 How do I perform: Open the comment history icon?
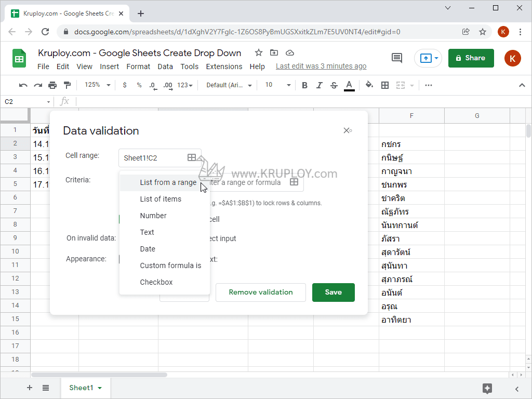[396, 58]
